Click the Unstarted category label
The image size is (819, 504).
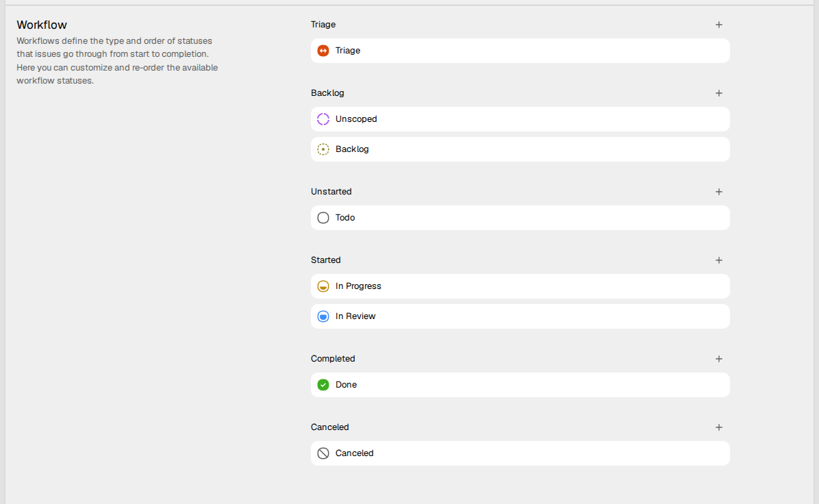331,192
